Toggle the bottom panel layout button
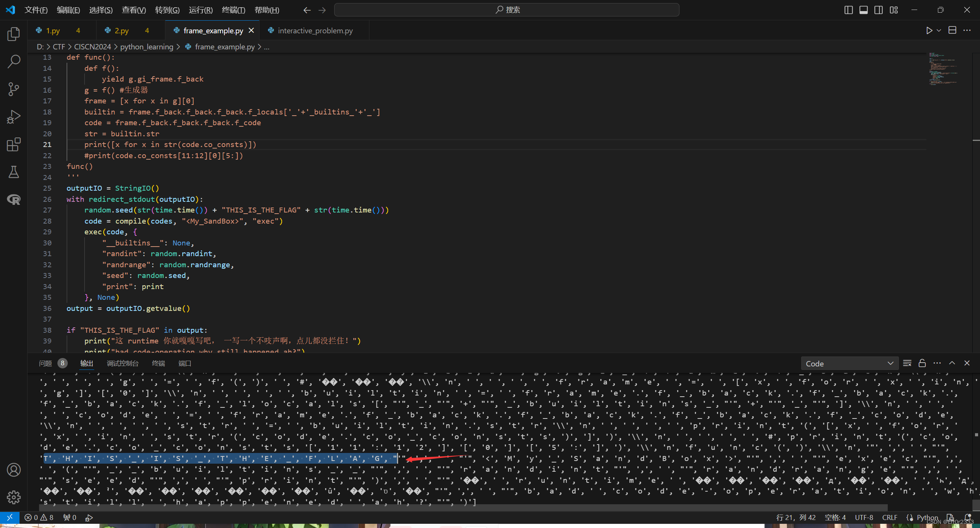The height and width of the screenshot is (528, 980). (864, 10)
